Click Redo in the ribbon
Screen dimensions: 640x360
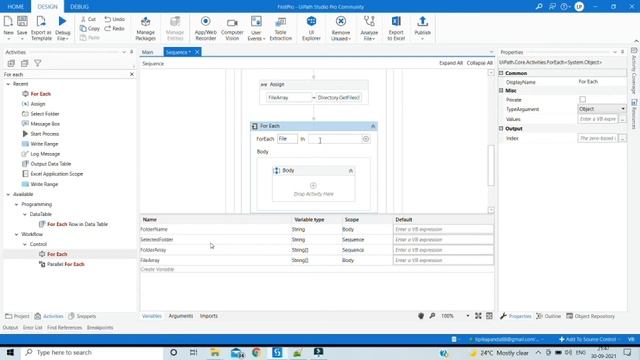point(115,29)
